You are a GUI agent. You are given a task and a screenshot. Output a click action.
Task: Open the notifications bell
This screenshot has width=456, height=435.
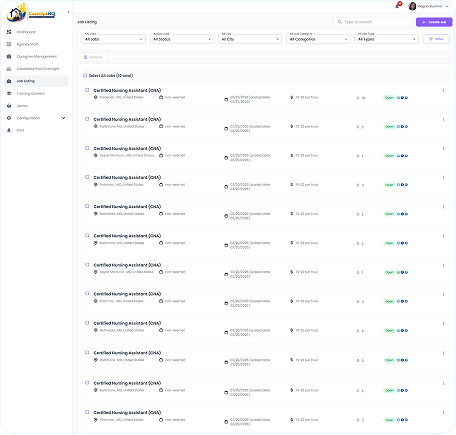tap(397, 6)
